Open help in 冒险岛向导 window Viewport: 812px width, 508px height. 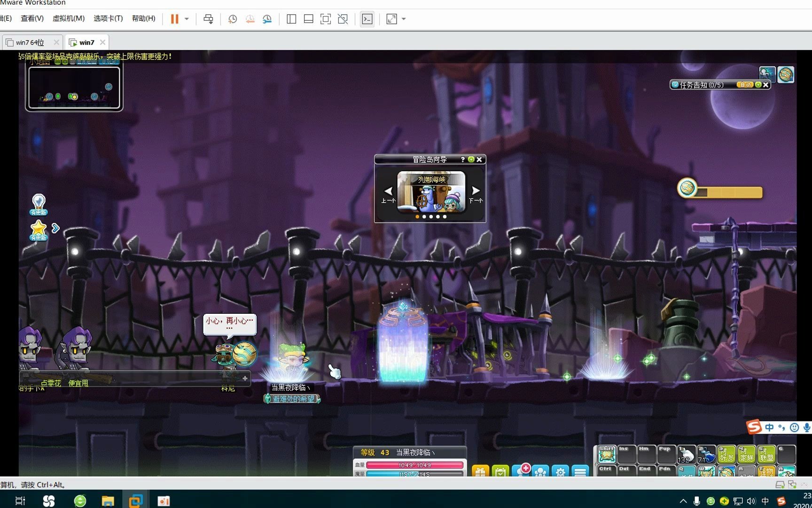(x=462, y=159)
